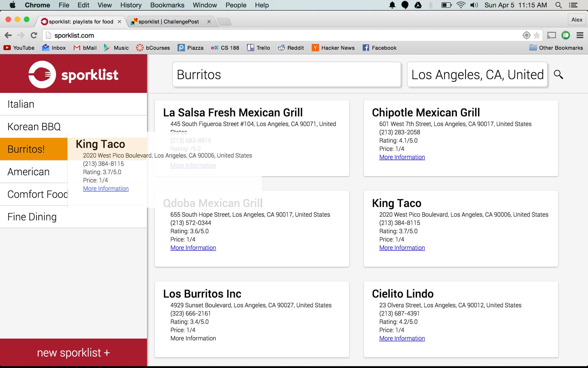Click the cast screen icon
The image size is (588, 368).
(551, 35)
